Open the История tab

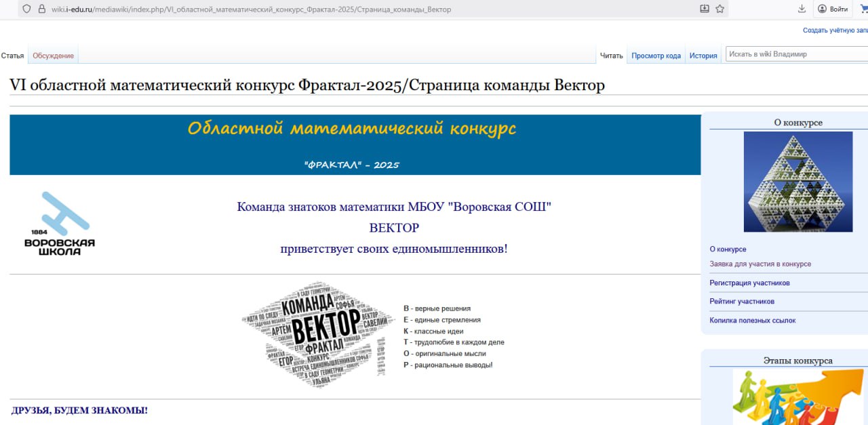[703, 56]
